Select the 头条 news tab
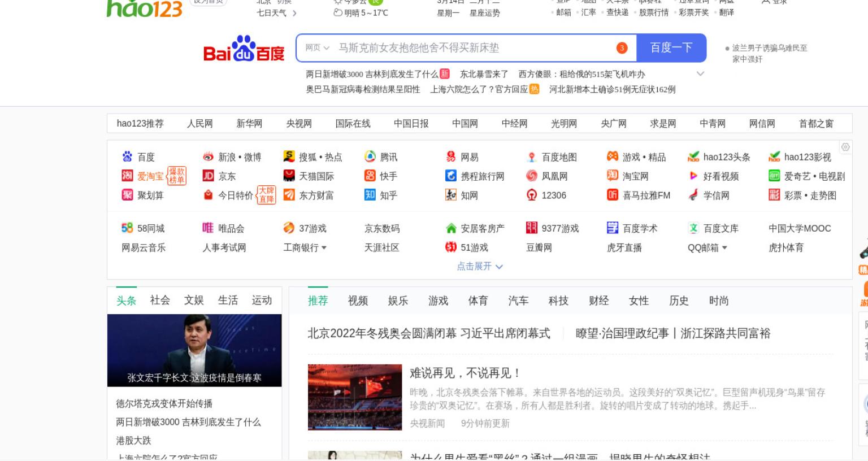The image size is (868, 461). tap(127, 301)
